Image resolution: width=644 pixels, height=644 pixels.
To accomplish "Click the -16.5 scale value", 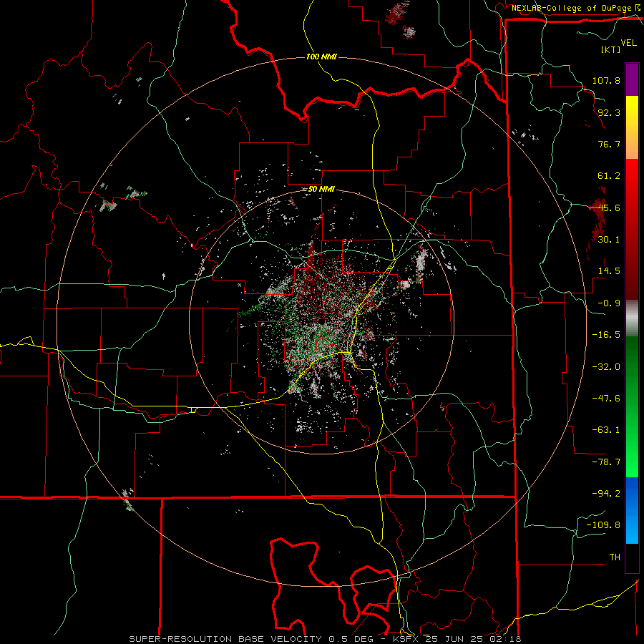I will (x=606, y=335).
